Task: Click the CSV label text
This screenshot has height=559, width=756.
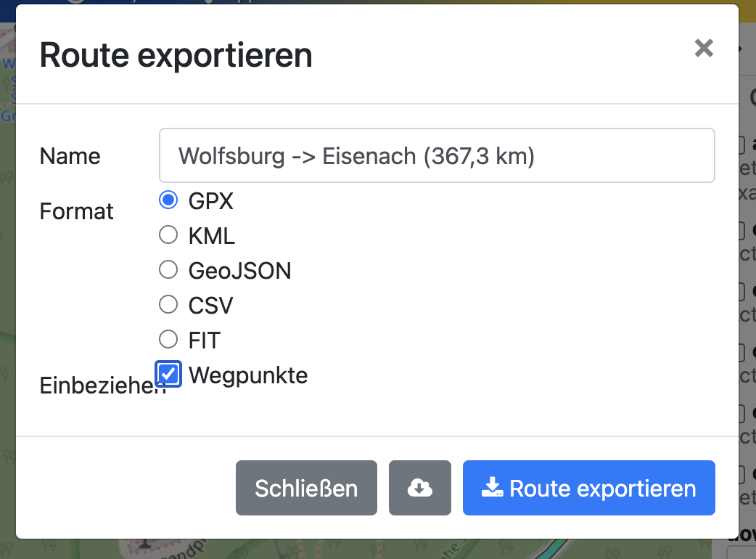Action: pyautogui.click(x=210, y=306)
